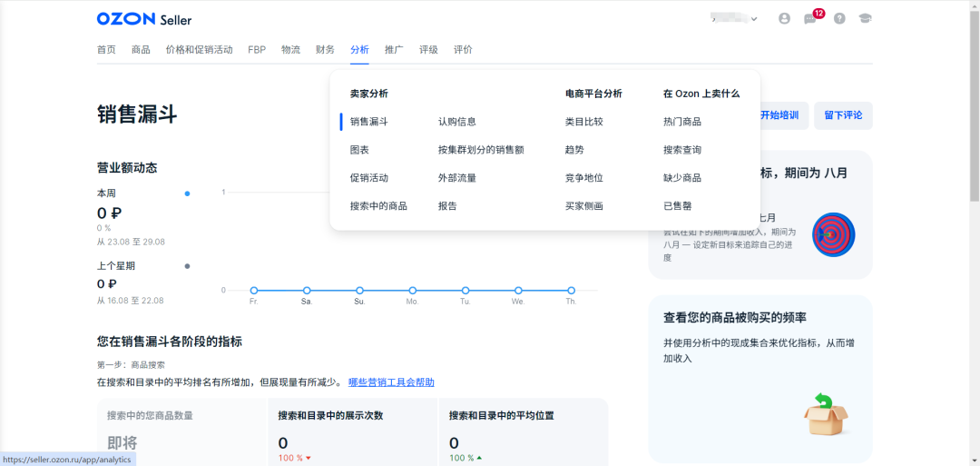
Task: Click the Fr. chart data point
Action: (x=254, y=291)
